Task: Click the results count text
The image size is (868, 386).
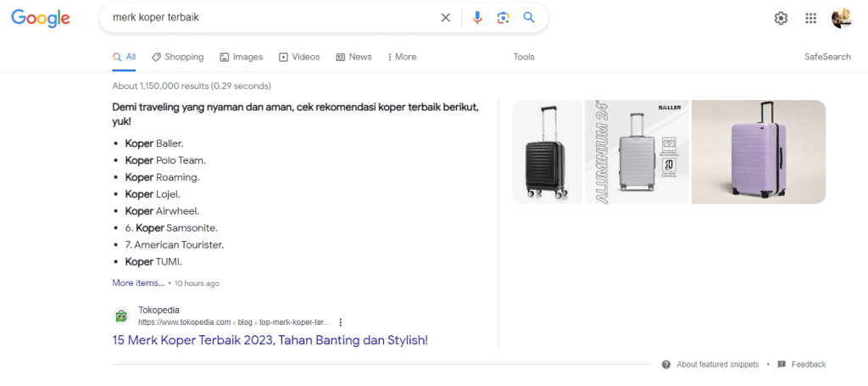Action: click(192, 87)
